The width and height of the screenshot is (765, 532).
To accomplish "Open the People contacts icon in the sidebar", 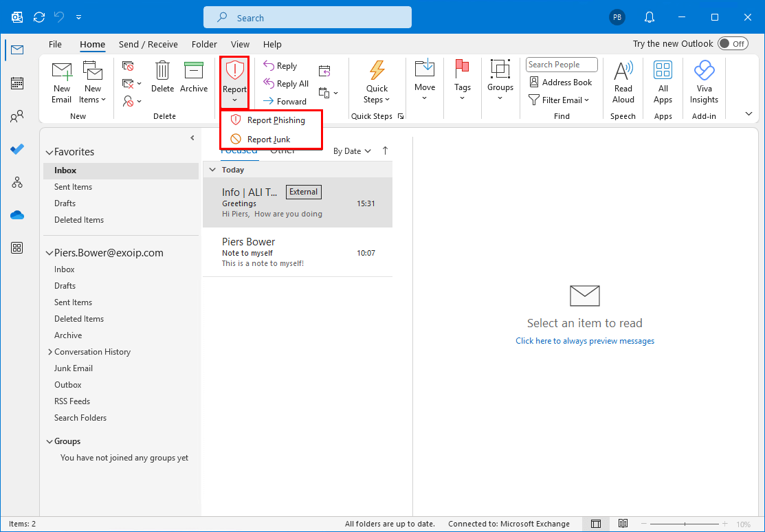I will point(17,117).
